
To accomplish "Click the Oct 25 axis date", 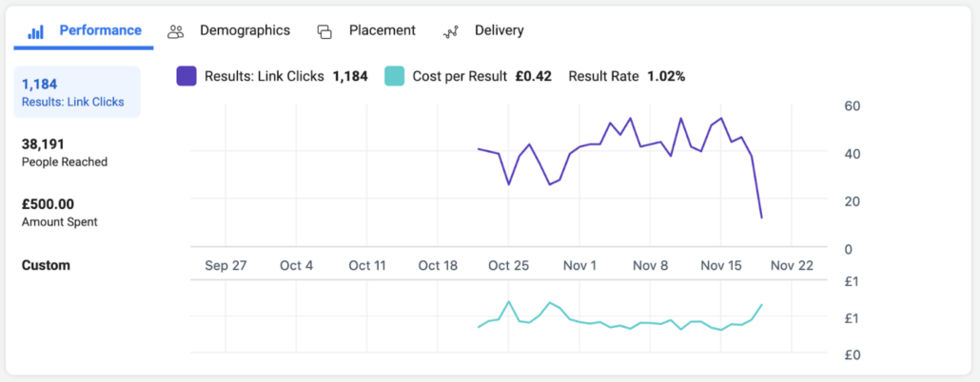I will 509,265.
